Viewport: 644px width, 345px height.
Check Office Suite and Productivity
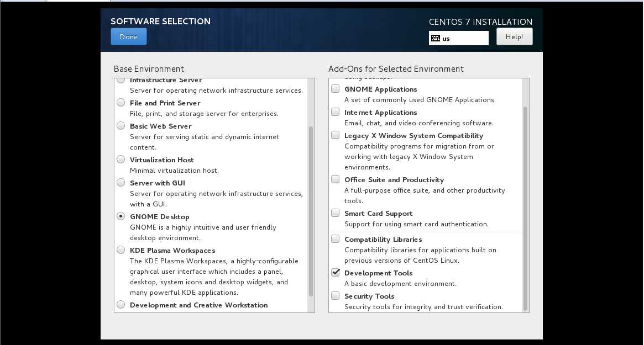point(336,179)
